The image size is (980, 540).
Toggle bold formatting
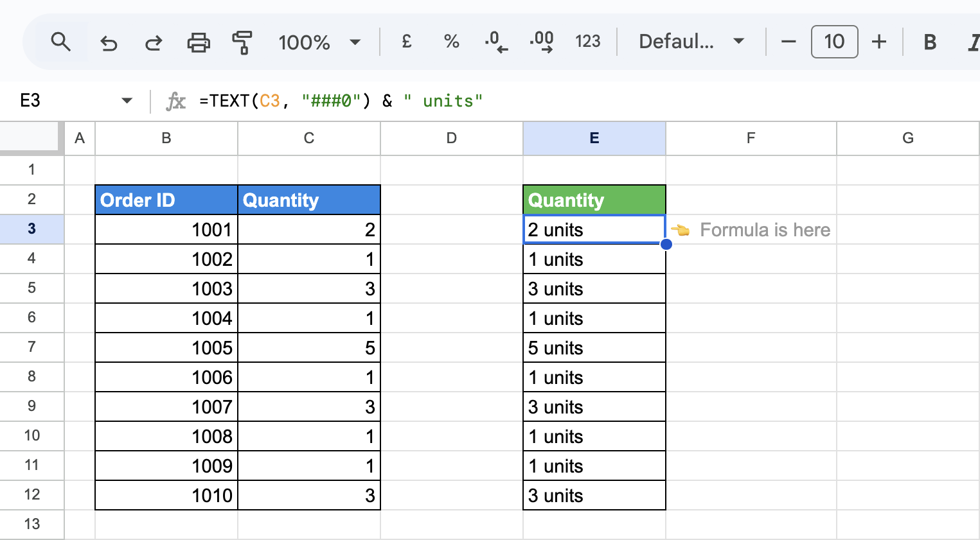[930, 42]
